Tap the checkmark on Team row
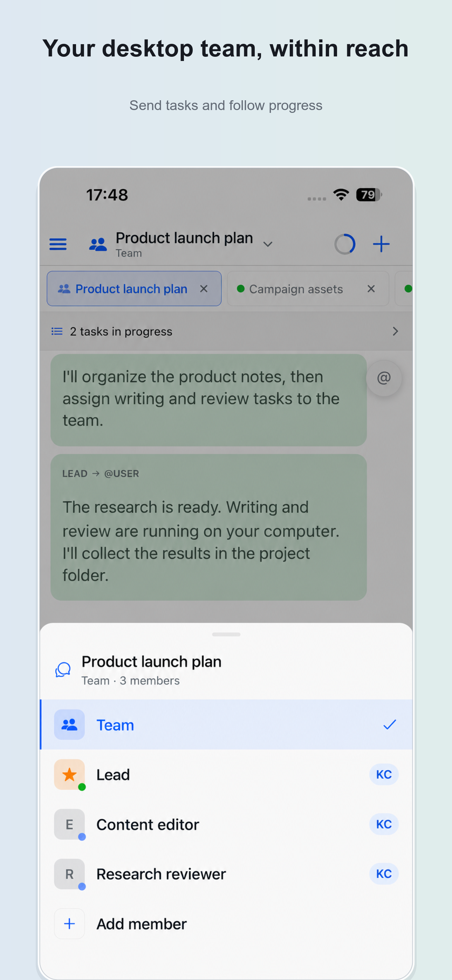The width and height of the screenshot is (452, 980). pos(390,724)
